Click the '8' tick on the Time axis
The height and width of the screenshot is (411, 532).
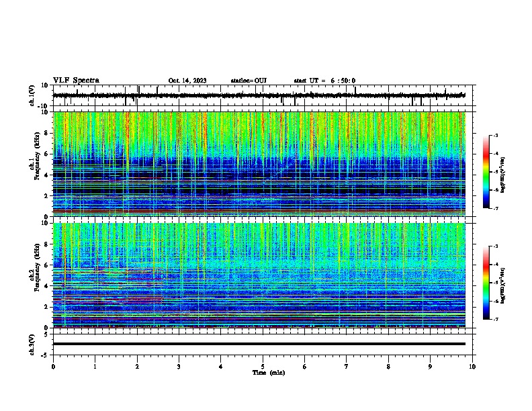click(x=388, y=367)
